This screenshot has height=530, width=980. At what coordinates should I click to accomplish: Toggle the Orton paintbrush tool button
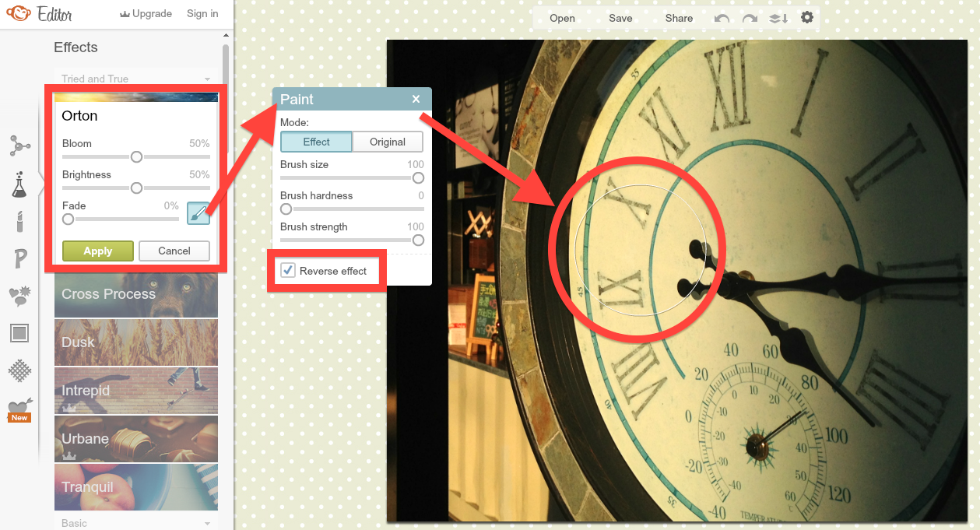(x=198, y=212)
